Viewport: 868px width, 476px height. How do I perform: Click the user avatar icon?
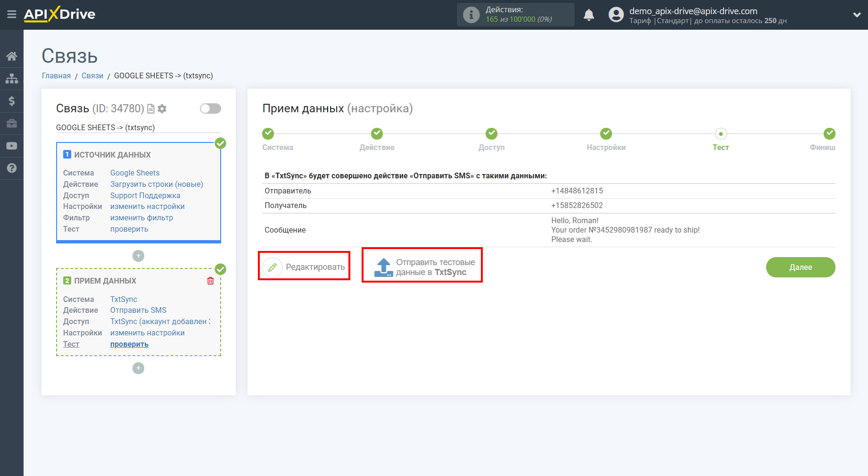(x=616, y=15)
